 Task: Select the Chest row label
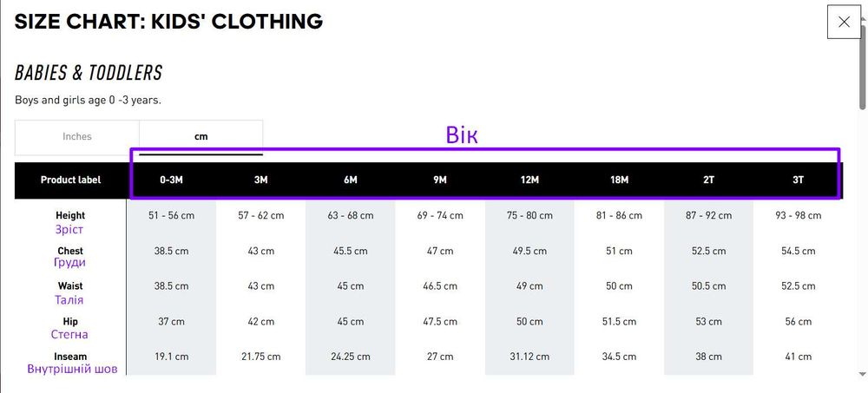coord(70,251)
